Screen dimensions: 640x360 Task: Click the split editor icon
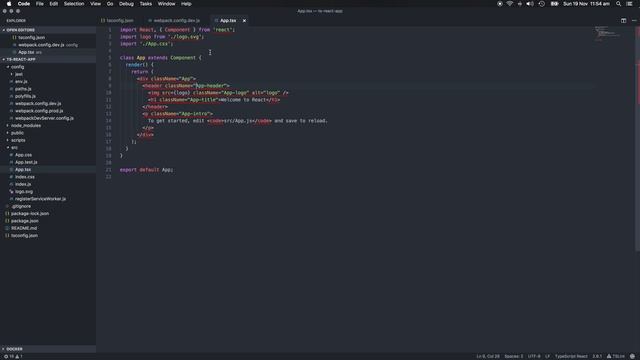[x=623, y=20]
